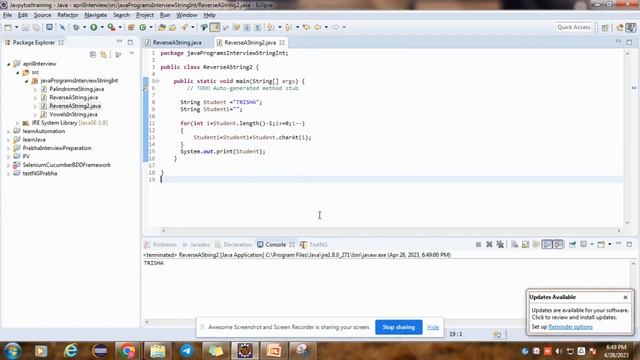The image size is (640, 360).
Task: Select PalindromeString.java in Package Explorer
Action: 76,89
